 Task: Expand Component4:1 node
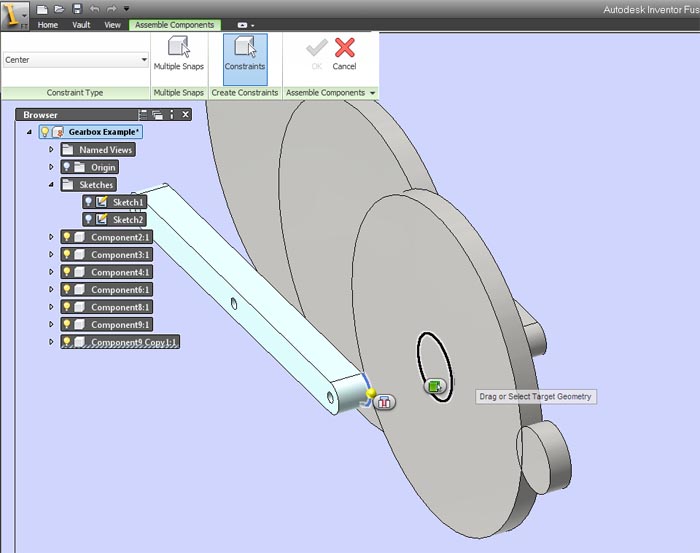click(x=51, y=272)
